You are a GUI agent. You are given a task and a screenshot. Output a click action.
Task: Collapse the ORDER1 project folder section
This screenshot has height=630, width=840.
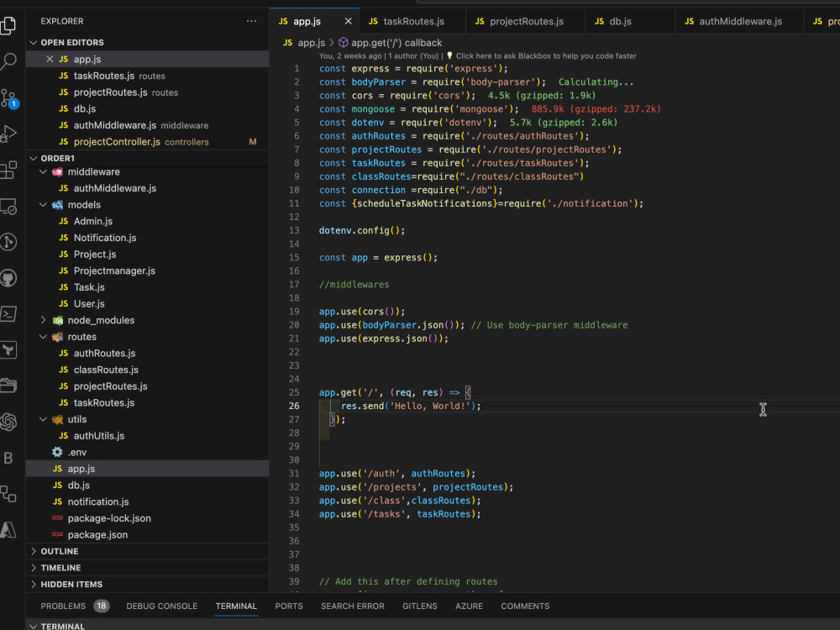click(x=34, y=158)
